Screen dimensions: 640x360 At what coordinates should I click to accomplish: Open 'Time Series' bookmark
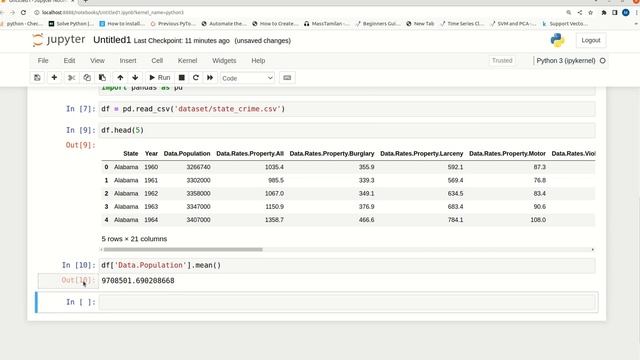[x=462, y=24]
